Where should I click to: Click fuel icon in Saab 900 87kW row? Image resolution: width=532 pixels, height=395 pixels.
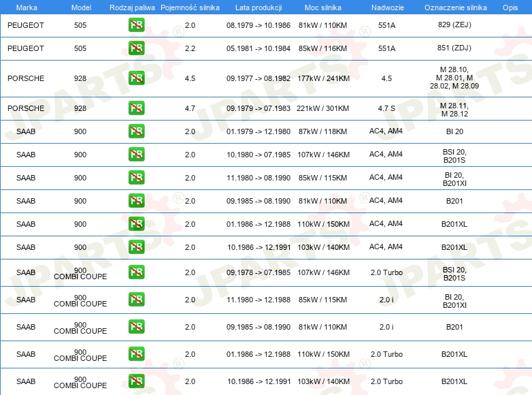point(136,131)
